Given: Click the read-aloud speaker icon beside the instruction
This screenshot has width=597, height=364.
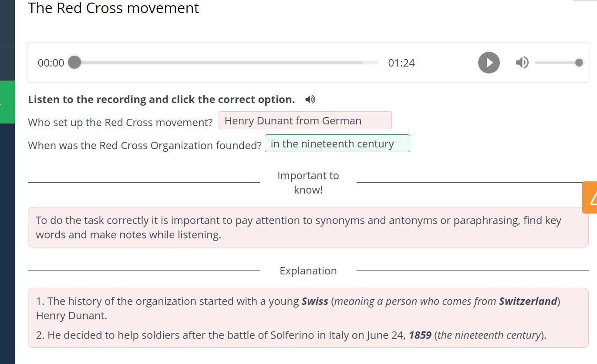Looking at the screenshot, I should (x=310, y=100).
